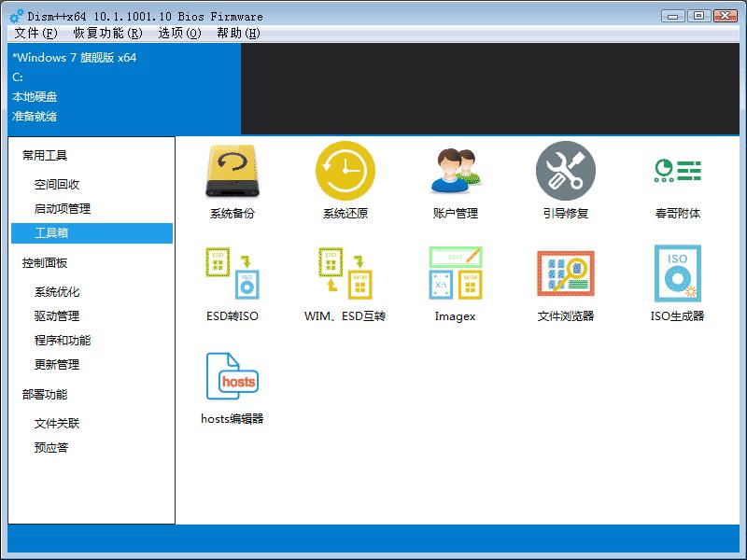Screen dimensions: 747x560
Task: Open the 系统备份 system backup tool icon
Action: tap(233, 172)
